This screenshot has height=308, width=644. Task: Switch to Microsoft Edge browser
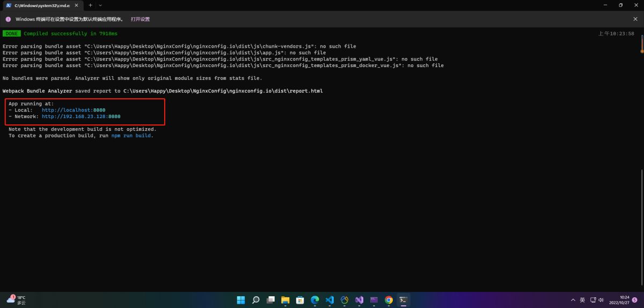(315, 300)
